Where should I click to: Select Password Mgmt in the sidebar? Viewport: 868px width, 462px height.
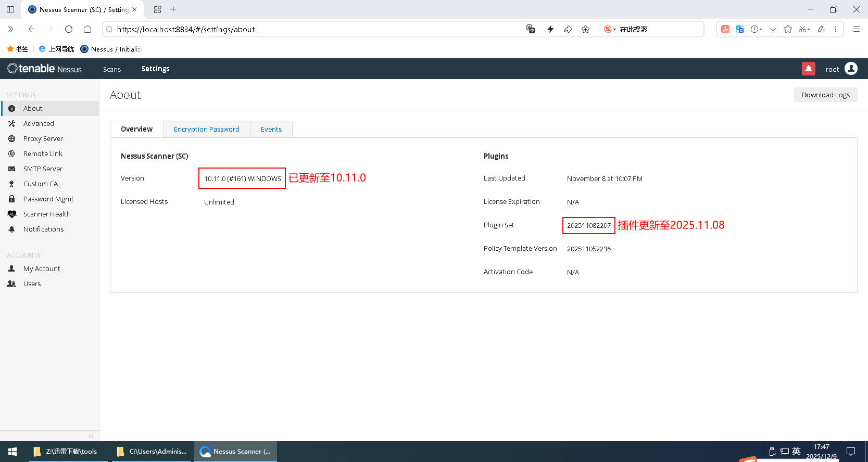click(x=48, y=199)
